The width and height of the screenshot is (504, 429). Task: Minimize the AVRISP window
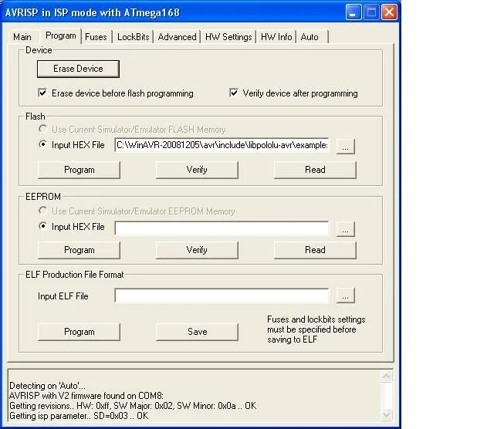point(353,12)
